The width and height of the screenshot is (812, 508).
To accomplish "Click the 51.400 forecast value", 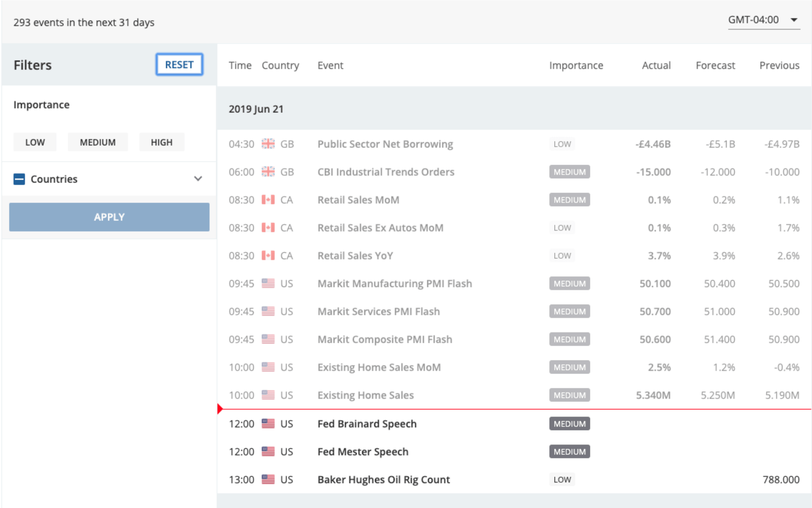I will pyautogui.click(x=719, y=339).
